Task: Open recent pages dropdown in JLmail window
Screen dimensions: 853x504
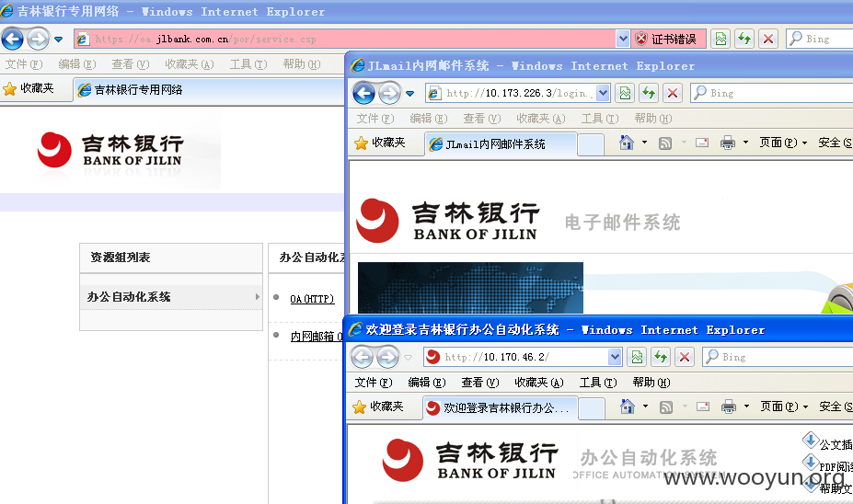Action: [x=410, y=94]
